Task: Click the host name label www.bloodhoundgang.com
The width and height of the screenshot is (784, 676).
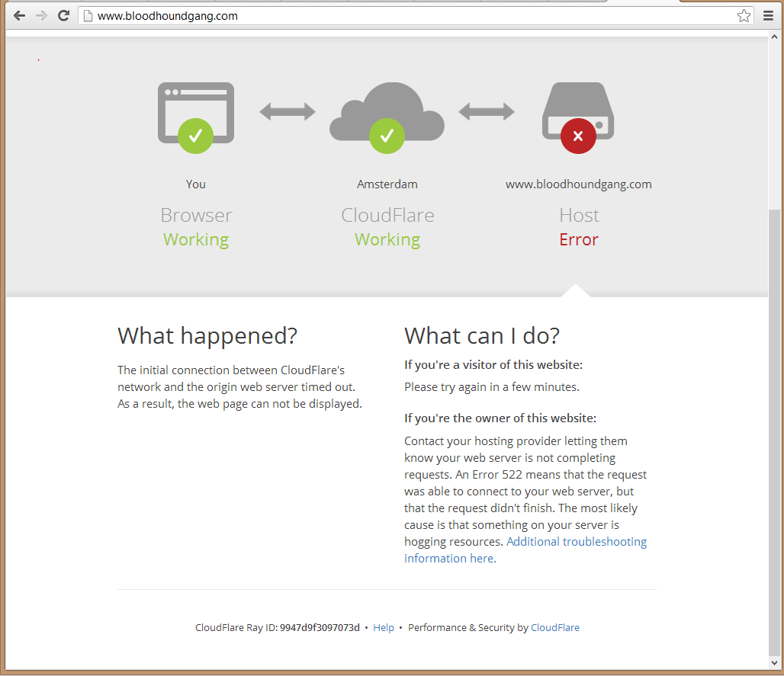Action: (579, 184)
